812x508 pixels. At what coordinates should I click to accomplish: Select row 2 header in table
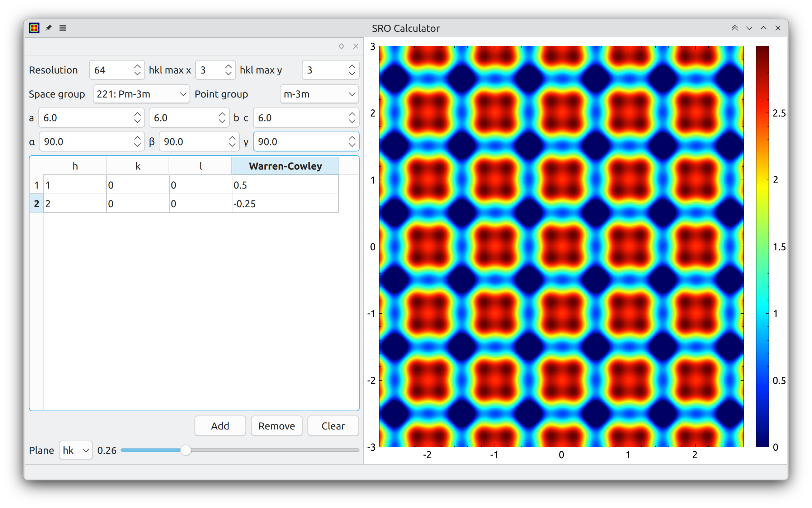click(x=37, y=204)
